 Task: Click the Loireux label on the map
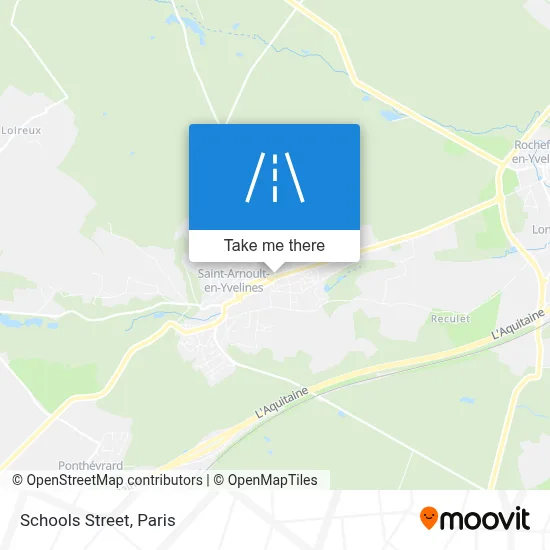[x=21, y=130]
